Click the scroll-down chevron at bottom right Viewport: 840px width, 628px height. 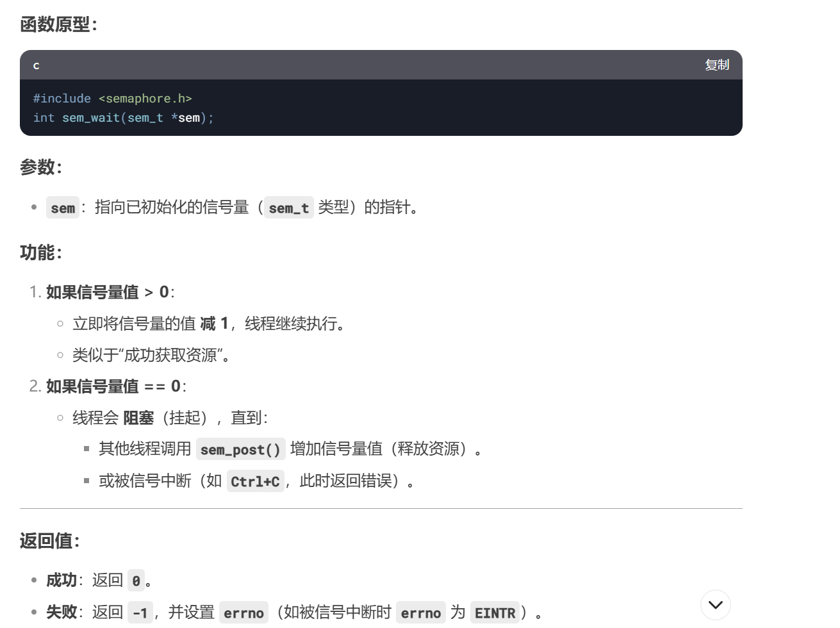click(x=715, y=604)
